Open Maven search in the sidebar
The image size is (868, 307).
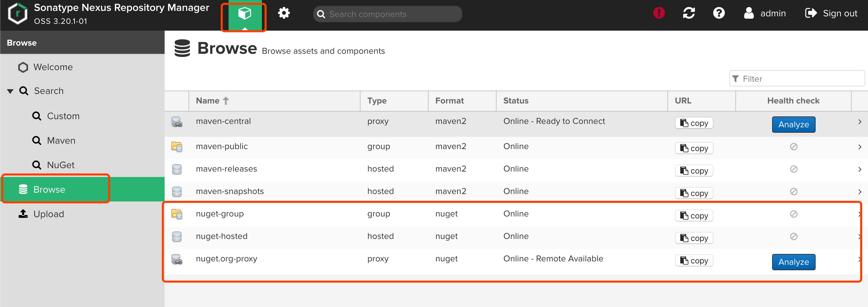[82, 141]
